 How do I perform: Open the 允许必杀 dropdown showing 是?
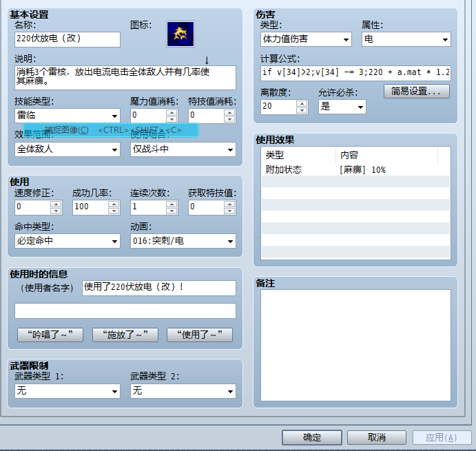342,107
